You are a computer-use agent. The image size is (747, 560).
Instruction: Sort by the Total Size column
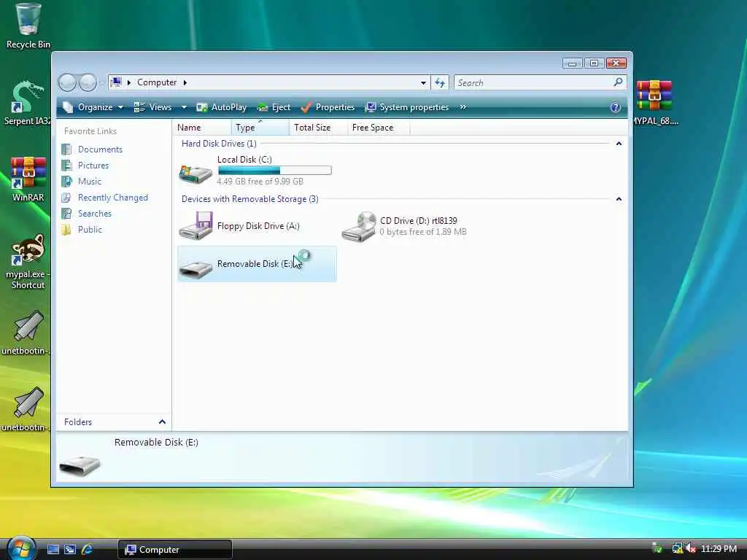318,128
